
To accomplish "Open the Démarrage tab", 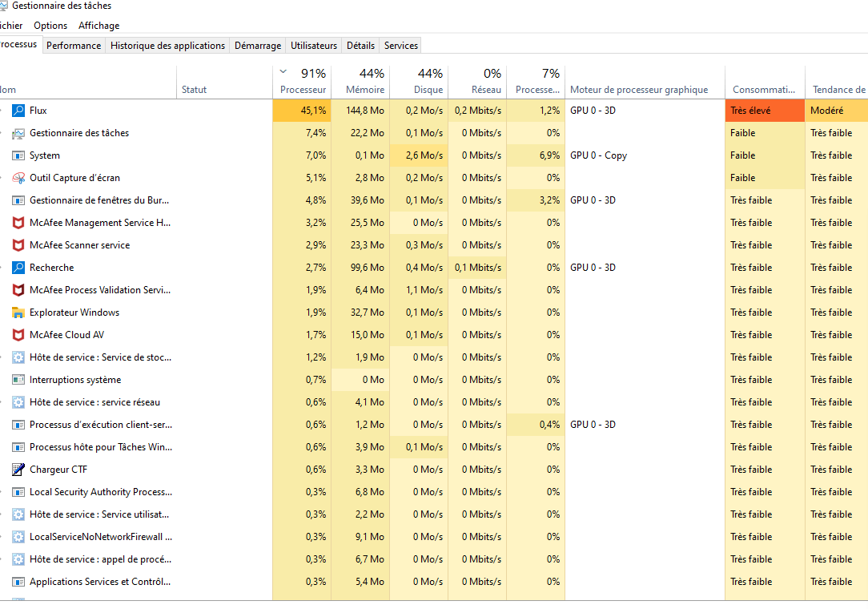I will pos(258,46).
